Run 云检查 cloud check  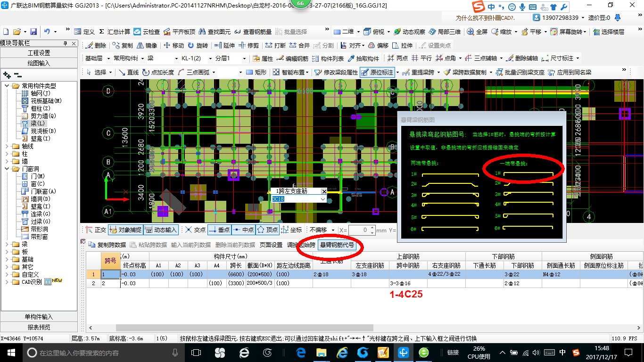(x=147, y=32)
